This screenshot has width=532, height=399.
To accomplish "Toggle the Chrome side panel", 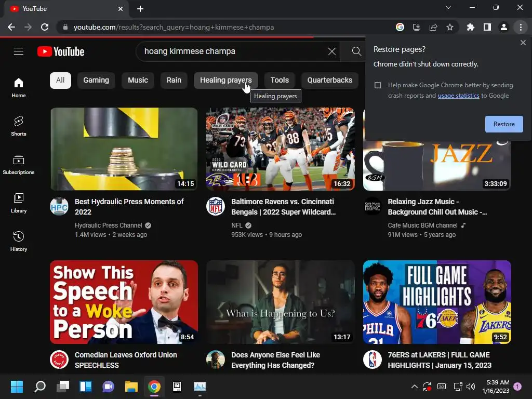I will click(487, 27).
